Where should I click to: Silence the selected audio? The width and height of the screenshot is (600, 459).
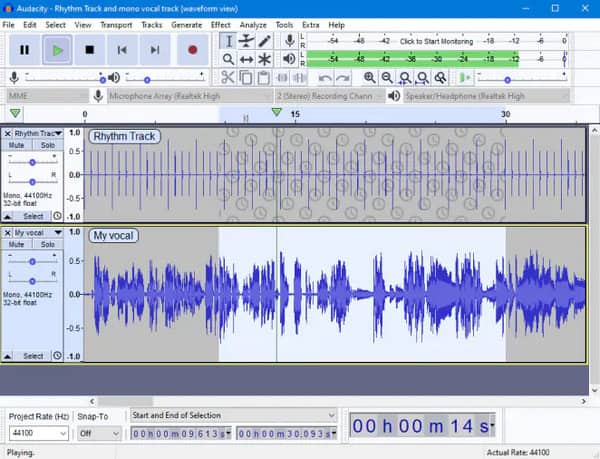299,78
